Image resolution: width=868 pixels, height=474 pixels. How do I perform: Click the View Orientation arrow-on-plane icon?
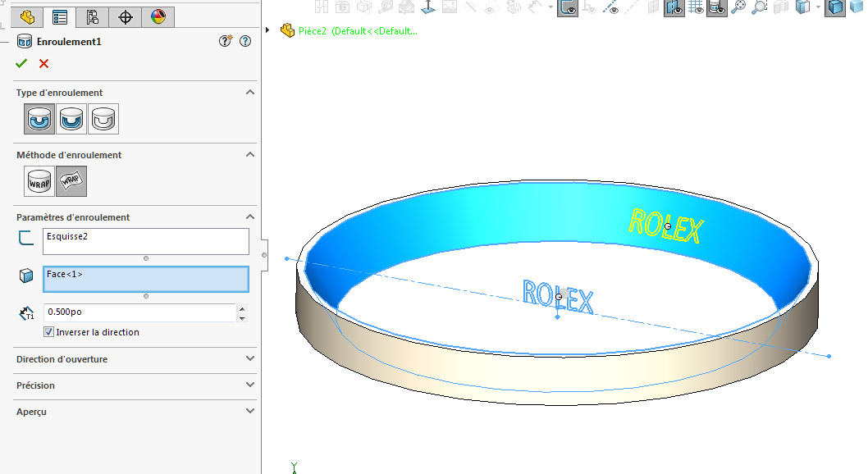click(428, 7)
